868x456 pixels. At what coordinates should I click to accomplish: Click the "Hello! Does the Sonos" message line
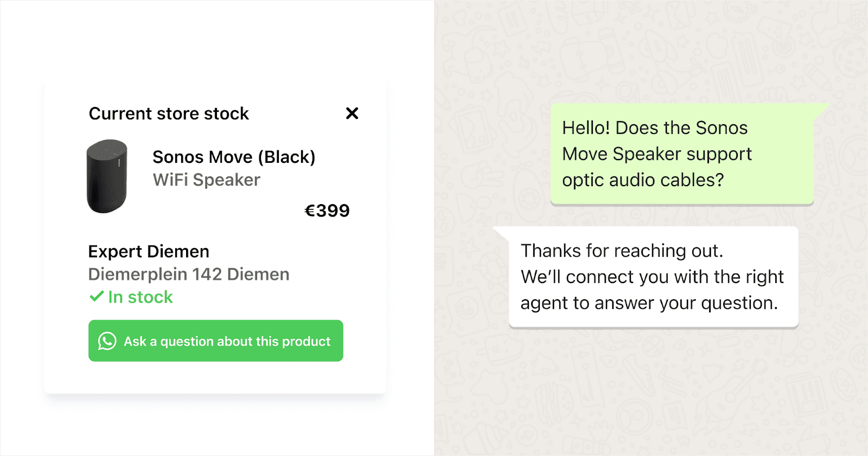(655, 128)
